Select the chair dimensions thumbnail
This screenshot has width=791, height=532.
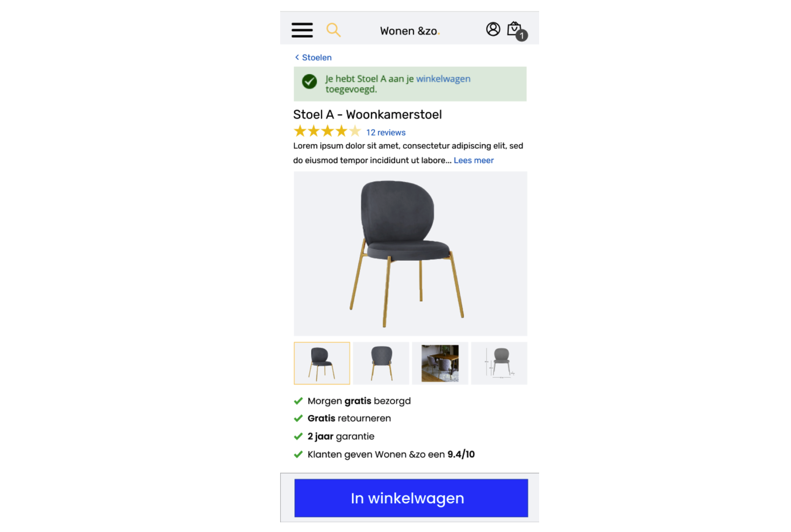coord(499,363)
